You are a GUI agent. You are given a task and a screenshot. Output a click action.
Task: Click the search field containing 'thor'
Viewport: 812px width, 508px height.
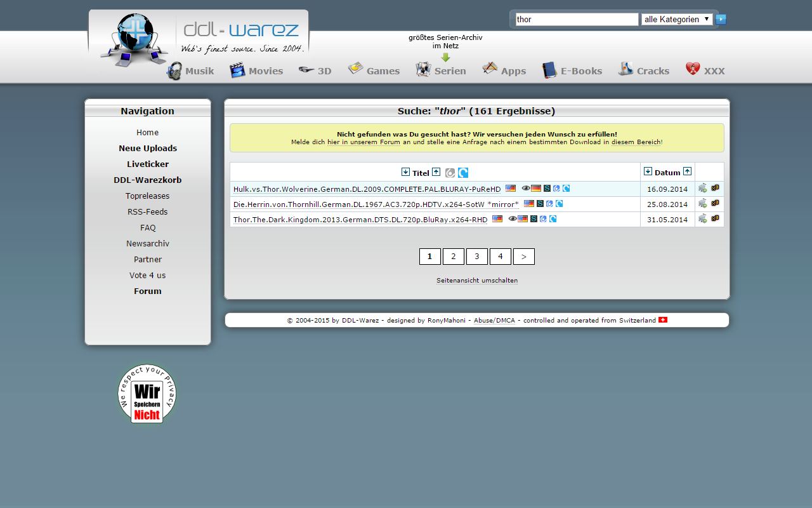tap(577, 20)
